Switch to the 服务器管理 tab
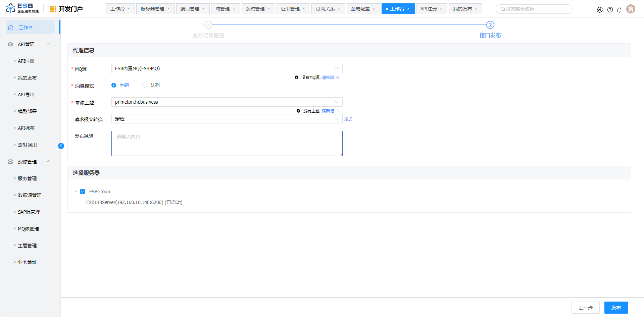 (x=152, y=9)
